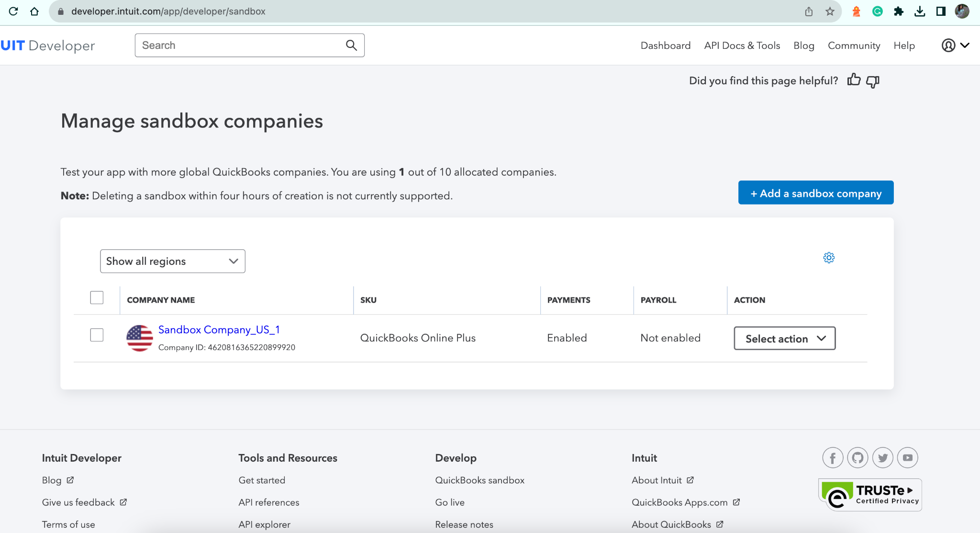Open API explorer footer link
Image resolution: width=980 pixels, height=533 pixels.
(265, 524)
